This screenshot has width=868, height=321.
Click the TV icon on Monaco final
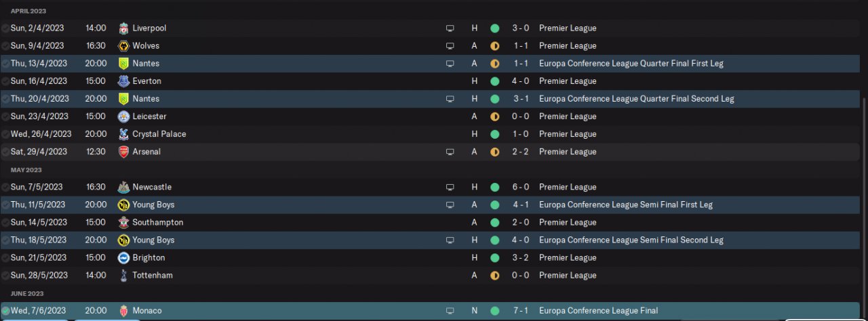click(450, 311)
